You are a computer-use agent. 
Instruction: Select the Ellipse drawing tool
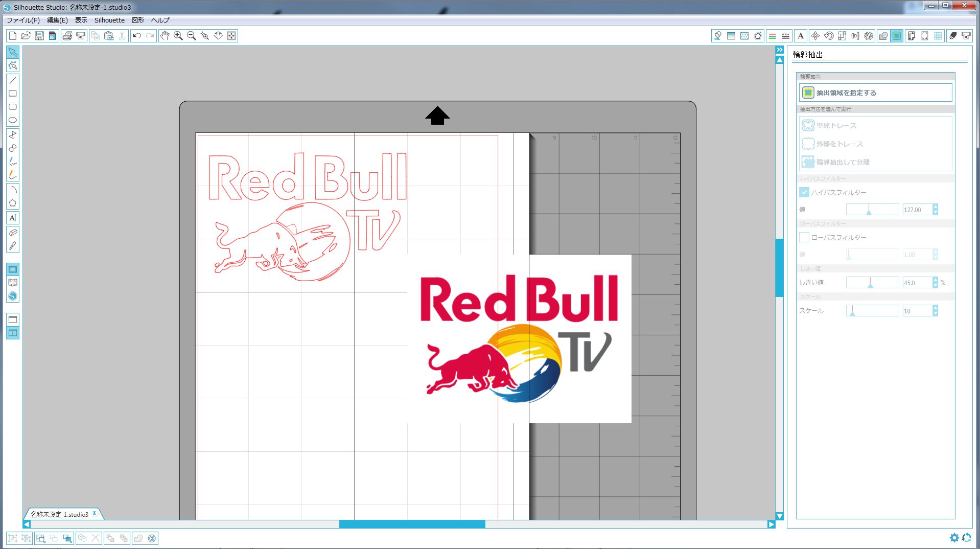point(13,120)
